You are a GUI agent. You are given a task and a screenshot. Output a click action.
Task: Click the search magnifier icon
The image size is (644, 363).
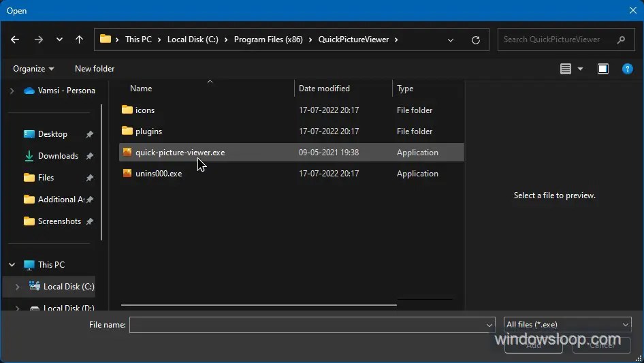(621, 40)
